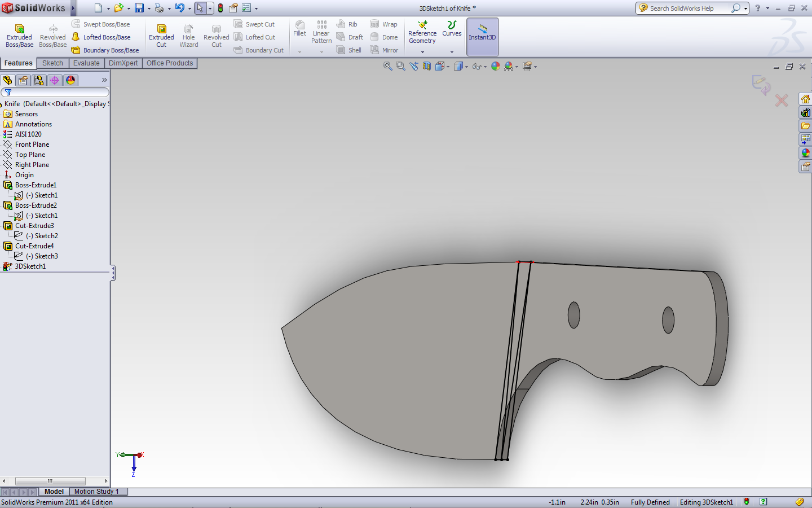Switch to the Sketch tab
Viewport: 812px width, 508px height.
click(x=52, y=63)
